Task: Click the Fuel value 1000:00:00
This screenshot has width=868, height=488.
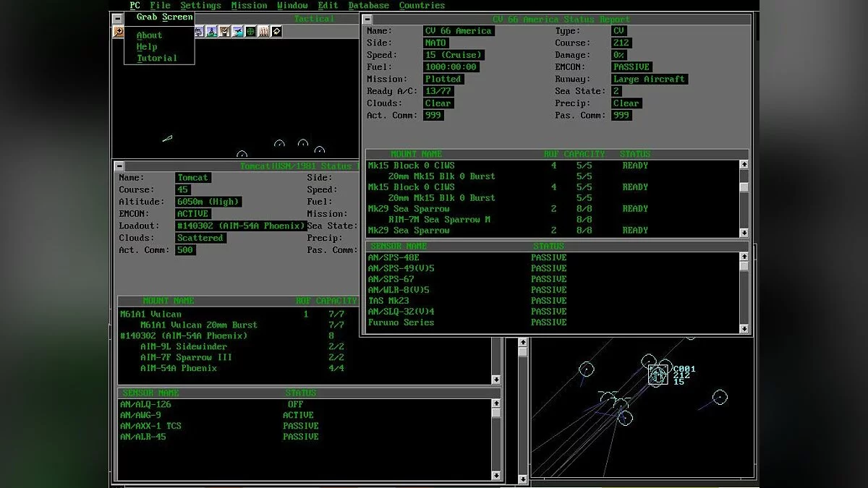Action: 451,67
